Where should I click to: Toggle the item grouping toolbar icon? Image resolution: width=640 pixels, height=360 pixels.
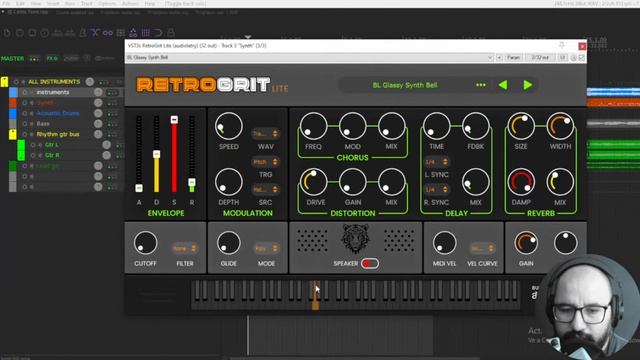108,33
